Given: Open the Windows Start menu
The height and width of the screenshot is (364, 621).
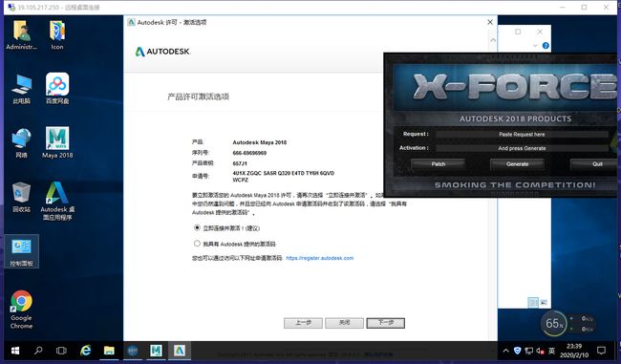Looking at the screenshot, I should click(15, 351).
